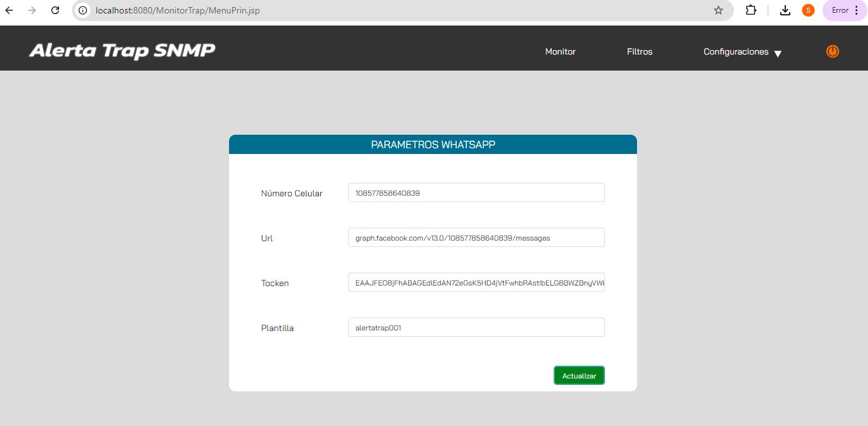
Task: Edit the Plantilla field
Action: click(476, 327)
